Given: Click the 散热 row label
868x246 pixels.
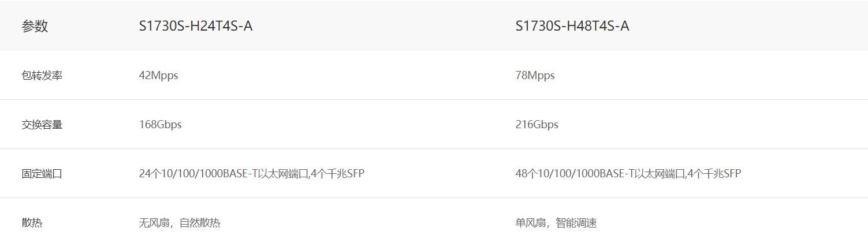Looking at the screenshot, I should [32, 223].
